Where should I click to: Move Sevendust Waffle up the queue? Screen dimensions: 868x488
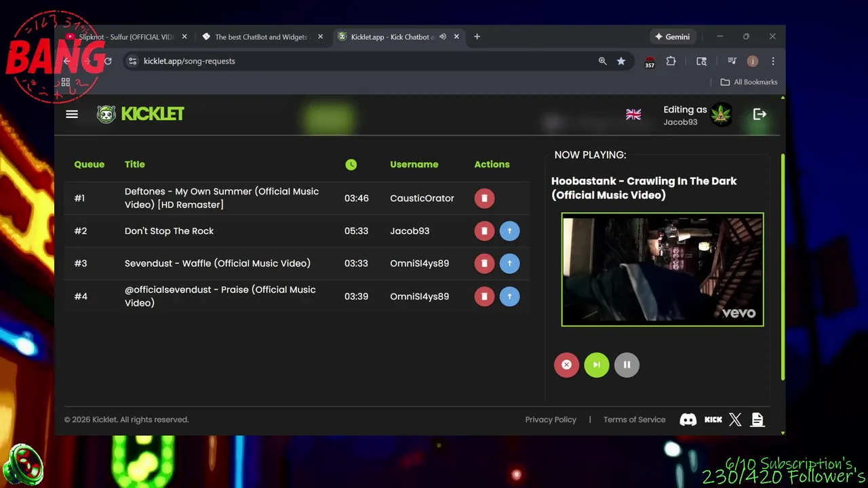coord(509,264)
